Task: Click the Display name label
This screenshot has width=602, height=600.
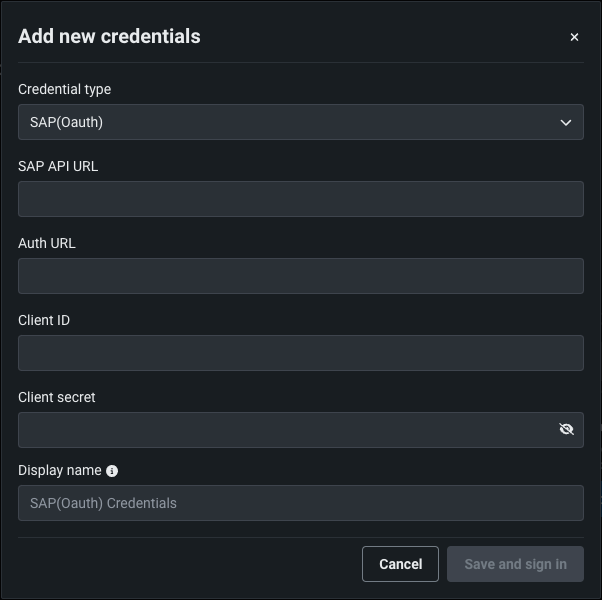Action: [x=59, y=470]
